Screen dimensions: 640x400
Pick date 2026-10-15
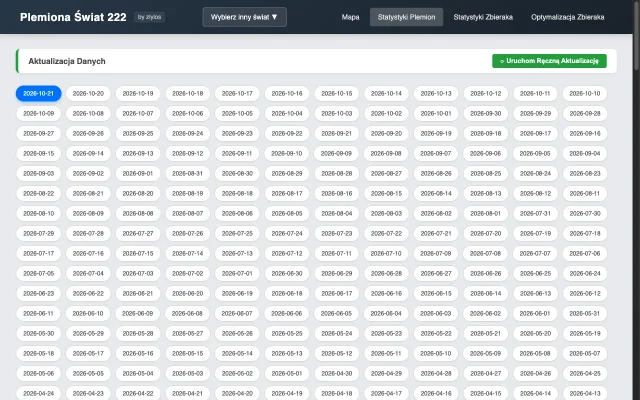coord(337,93)
